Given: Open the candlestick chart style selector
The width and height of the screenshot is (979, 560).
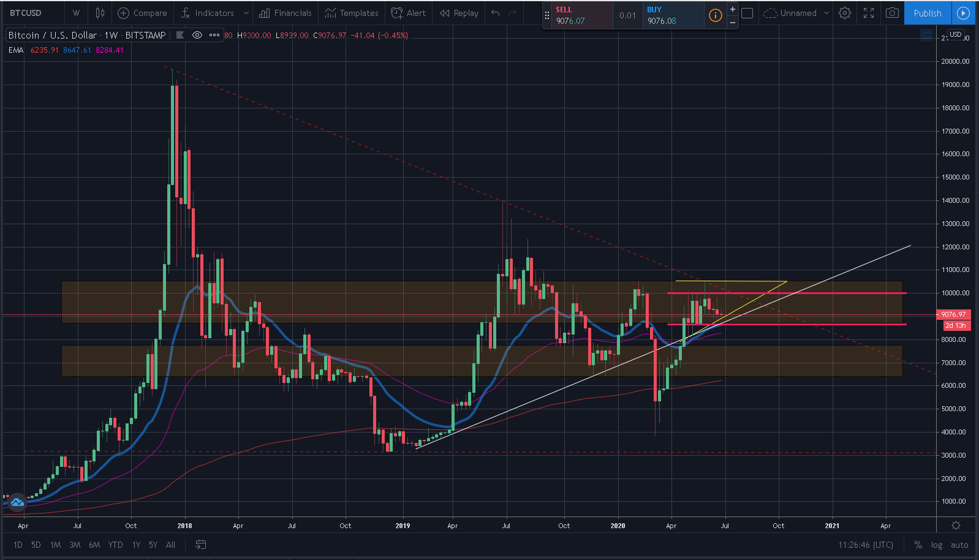Looking at the screenshot, I should 100,13.
